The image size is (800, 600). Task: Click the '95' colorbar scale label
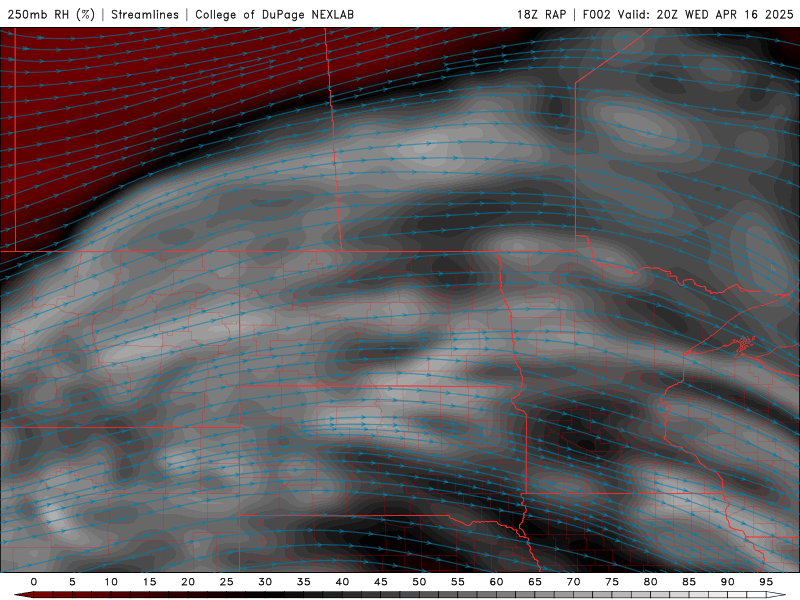[766, 582]
